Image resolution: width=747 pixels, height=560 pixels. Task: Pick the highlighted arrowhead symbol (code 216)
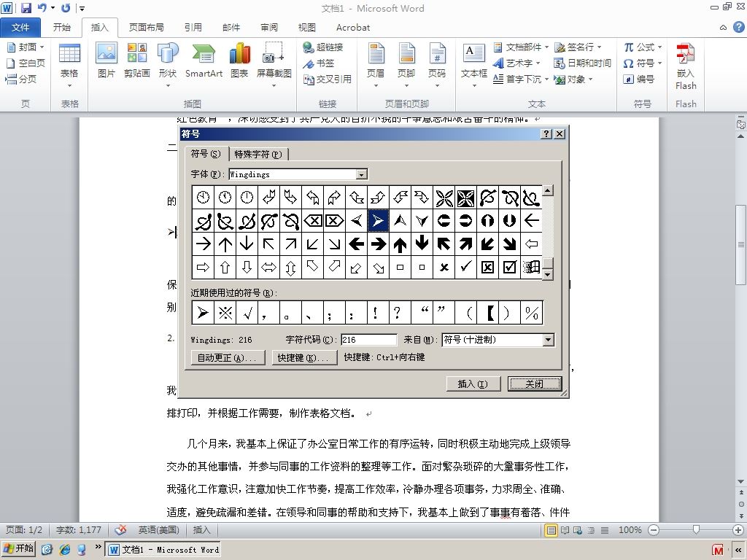click(378, 220)
